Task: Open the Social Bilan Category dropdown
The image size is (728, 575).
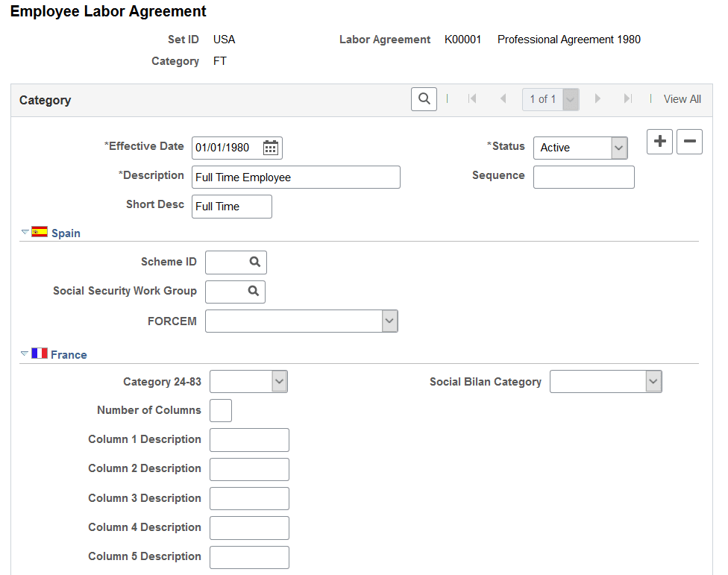Action: [654, 381]
